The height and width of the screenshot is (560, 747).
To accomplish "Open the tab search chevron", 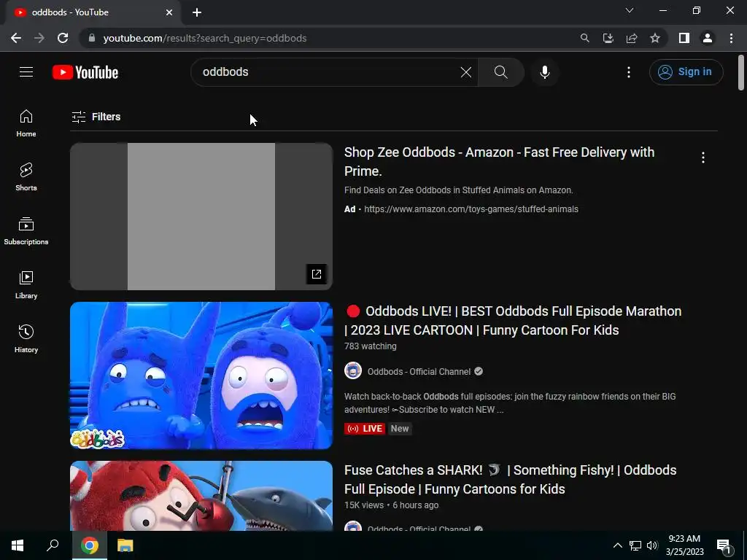I will pos(630,10).
